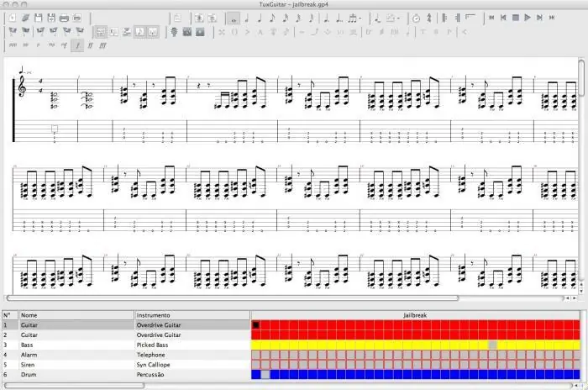Viewport: 588px width, 390px height.
Task: Select the quarter note duration
Action: pos(260,18)
